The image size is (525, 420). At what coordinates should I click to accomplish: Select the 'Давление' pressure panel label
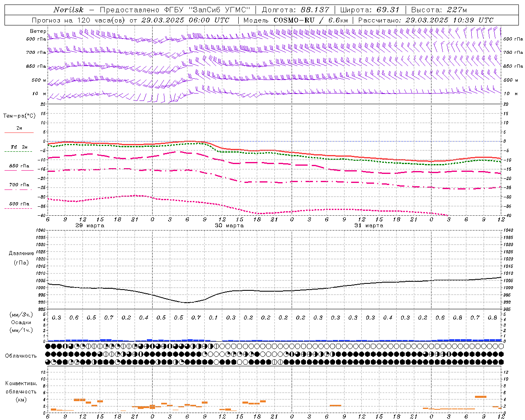[x=21, y=253]
